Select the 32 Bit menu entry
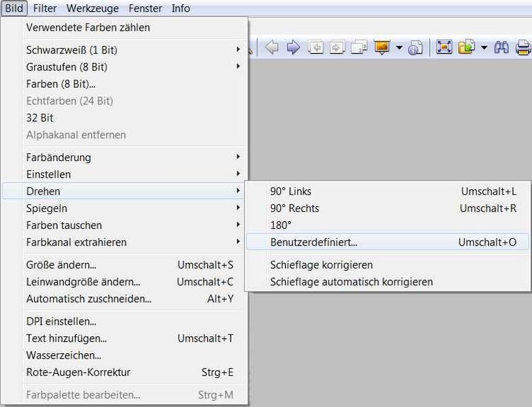Viewport: 532px width, 407px height. coord(124,118)
